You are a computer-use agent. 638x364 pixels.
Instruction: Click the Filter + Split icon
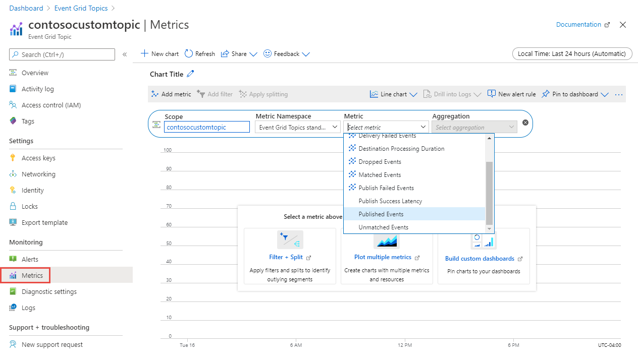tap(290, 239)
